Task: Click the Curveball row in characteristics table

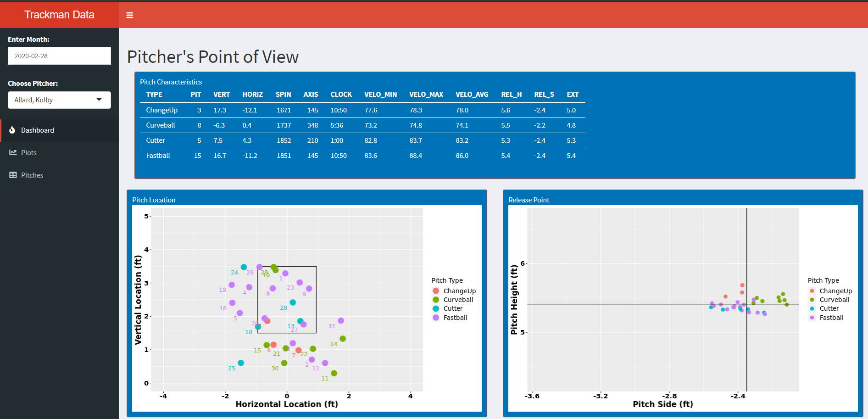Action: pyautogui.click(x=362, y=125)
